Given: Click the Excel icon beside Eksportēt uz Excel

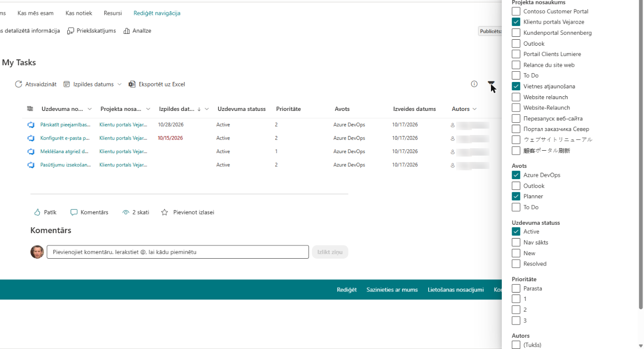Looking at the screenshot, I should (132, 84).
